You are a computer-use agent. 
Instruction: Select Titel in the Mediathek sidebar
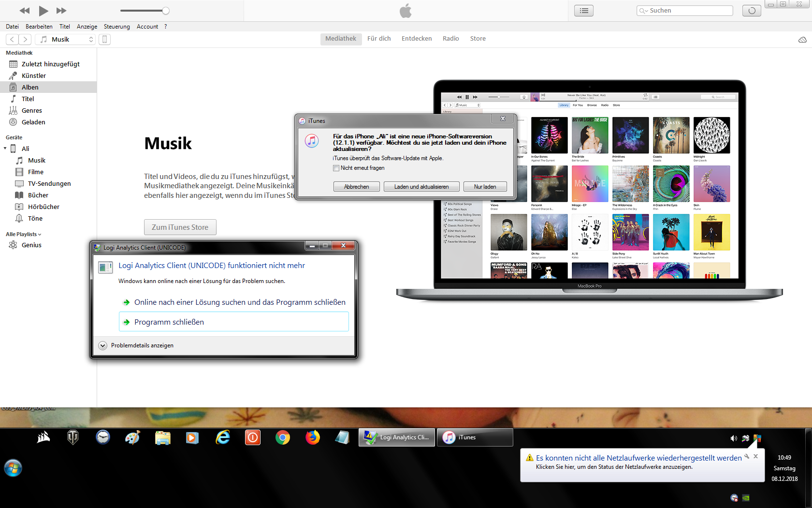pos(48,99)
